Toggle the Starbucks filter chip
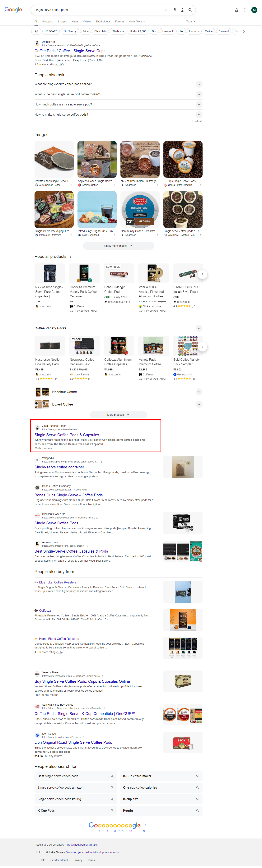 pos(118,31)
